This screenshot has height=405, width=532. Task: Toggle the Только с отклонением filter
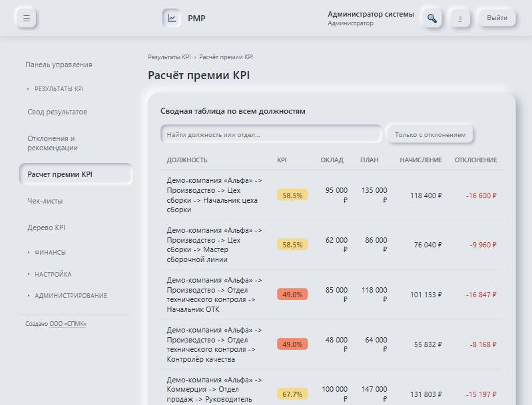pyautogui.click(x=430, y=134)
